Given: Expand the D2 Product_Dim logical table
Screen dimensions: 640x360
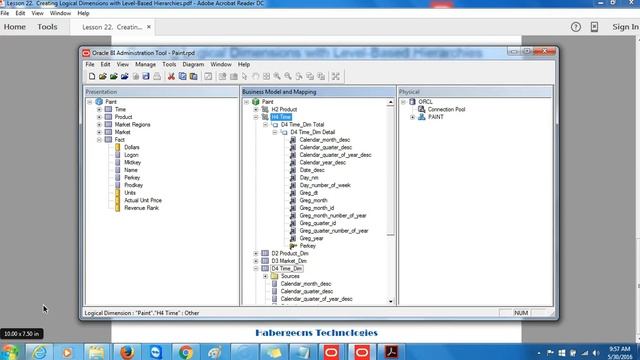Looking at the screenshot, I should coord(256,253).
